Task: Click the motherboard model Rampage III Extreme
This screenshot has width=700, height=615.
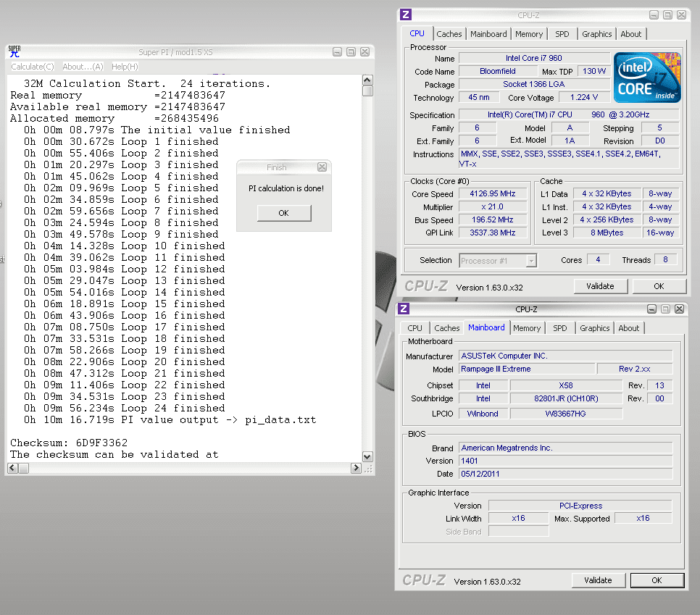Action: click(x=527, y=369)
